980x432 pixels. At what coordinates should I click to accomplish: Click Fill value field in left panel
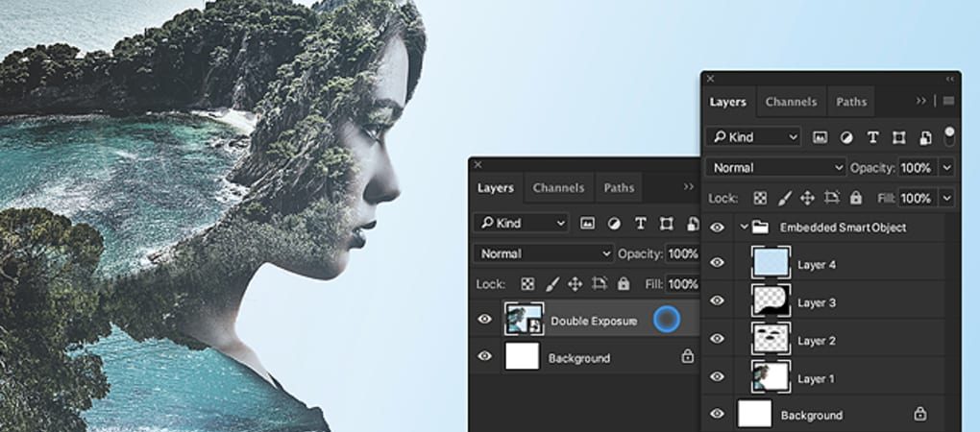click(x=682, y=284)
